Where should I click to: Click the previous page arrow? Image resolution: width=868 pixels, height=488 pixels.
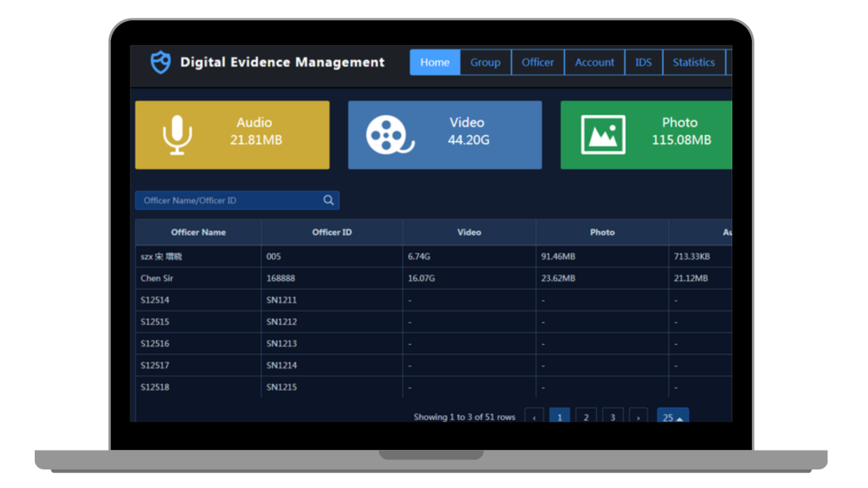[x=534, y=418]
